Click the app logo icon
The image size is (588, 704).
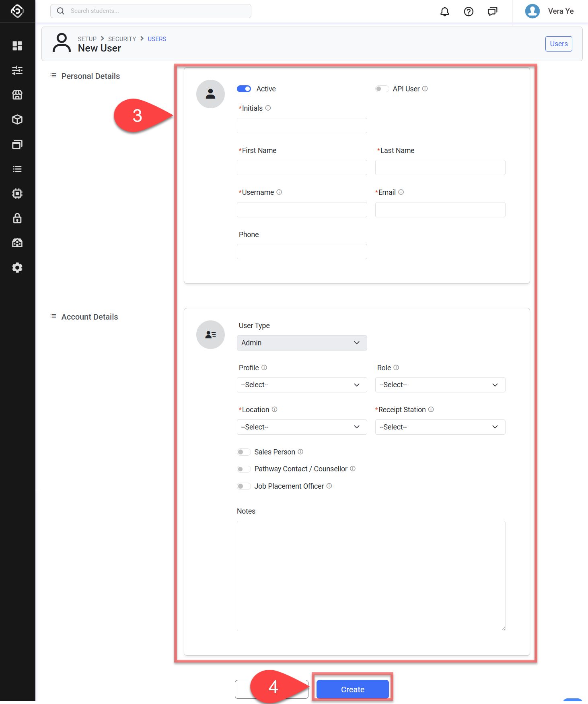pos(17,11)
